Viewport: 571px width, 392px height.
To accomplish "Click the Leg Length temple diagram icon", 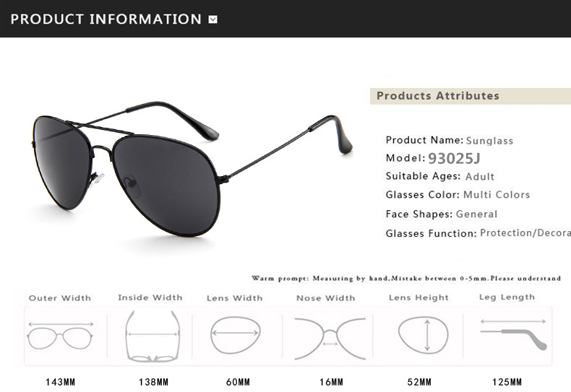I will tap(513, 334).
